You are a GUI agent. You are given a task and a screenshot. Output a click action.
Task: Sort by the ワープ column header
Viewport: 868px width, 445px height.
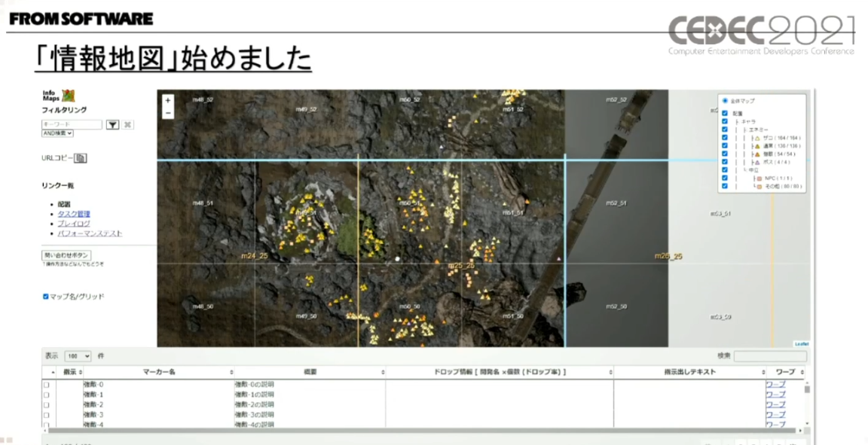pyautogui.click(x=786, y=372)
